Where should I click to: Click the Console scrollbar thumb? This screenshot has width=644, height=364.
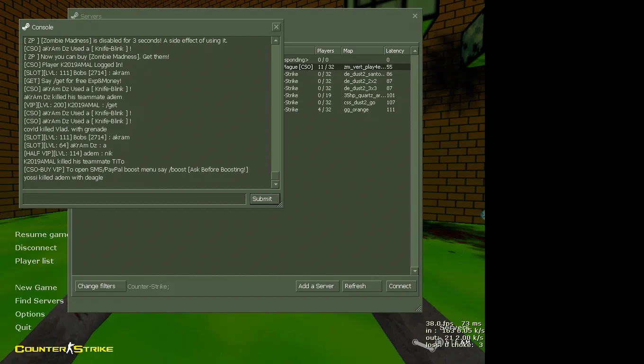276,176
